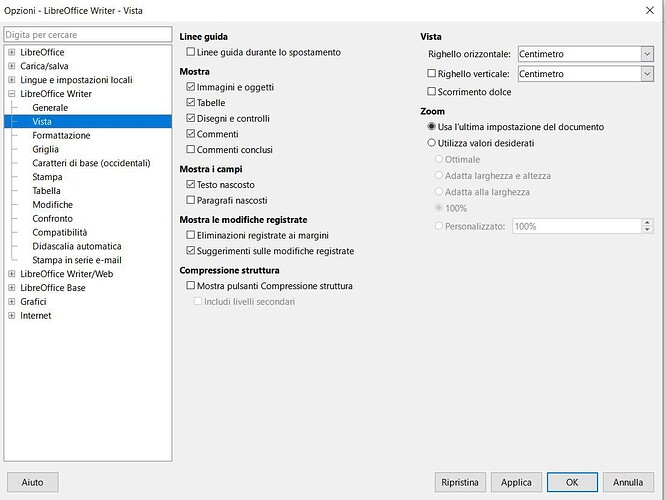Uncheck the Commenti checkbox
This screenshot has height=500, width=665.
pos(191,134)
